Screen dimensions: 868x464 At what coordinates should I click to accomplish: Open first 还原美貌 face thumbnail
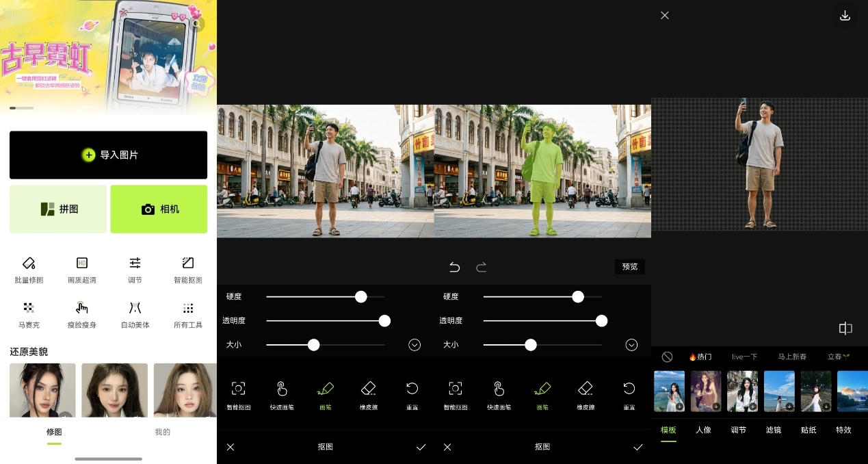[42, 390]
